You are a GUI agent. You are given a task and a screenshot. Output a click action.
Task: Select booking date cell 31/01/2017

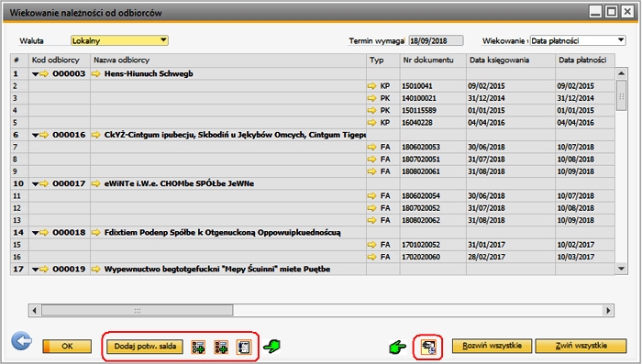pyautogui.click(x=511, y=245)
